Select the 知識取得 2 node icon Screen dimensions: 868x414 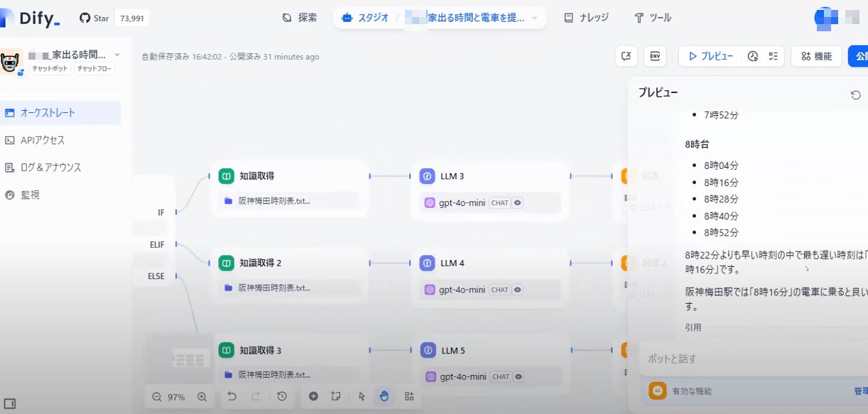[x=227, y=263]
